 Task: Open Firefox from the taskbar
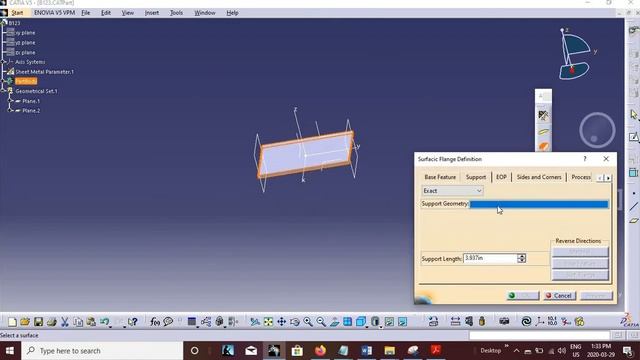point(320,351)
